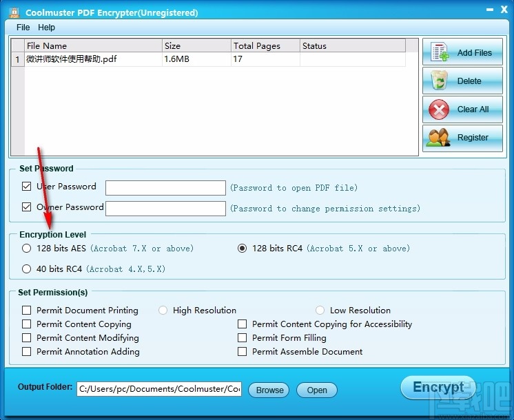Viewport: 514px width, 420px height.
Task: Enable Permit Document Printing
Action: (x=26, y=310)
